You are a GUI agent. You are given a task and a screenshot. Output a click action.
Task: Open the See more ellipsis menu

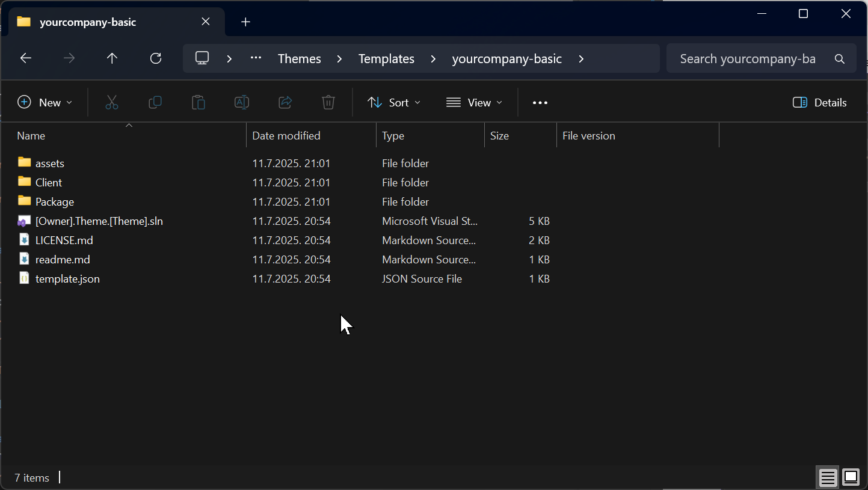click(x=540, y=103)
